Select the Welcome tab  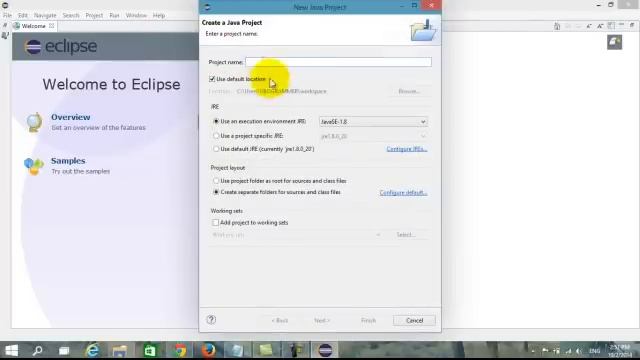[33, 26]
